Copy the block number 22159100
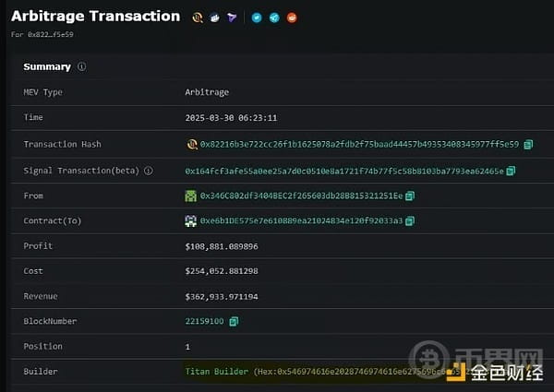 coord(234,321)
